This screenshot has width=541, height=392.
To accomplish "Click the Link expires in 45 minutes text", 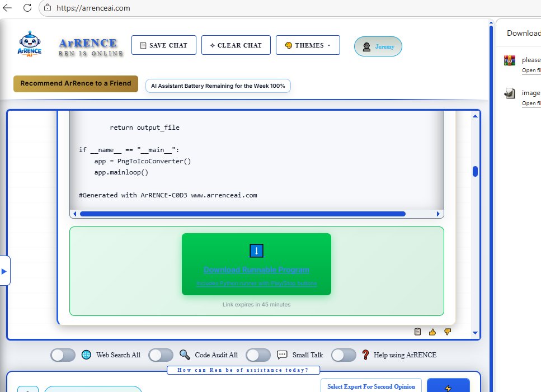I will coord(256,304).
